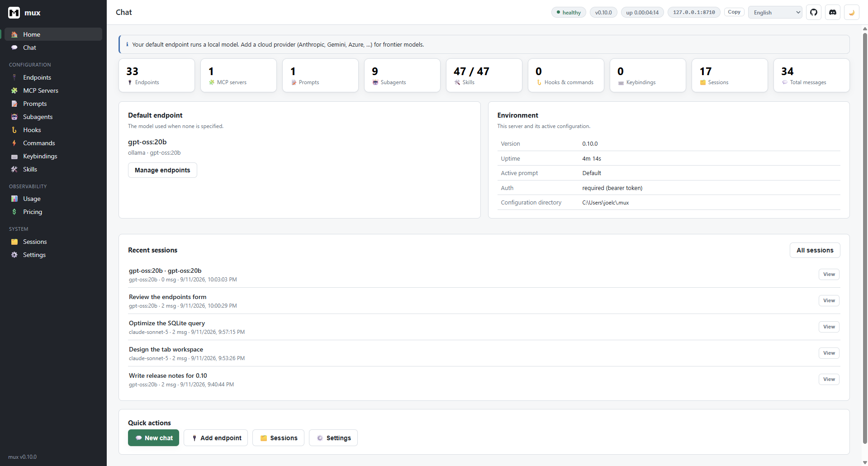Screen dimensions: 868x466
Task: Toggle dark mode with the moon icon
Action: 852,12
